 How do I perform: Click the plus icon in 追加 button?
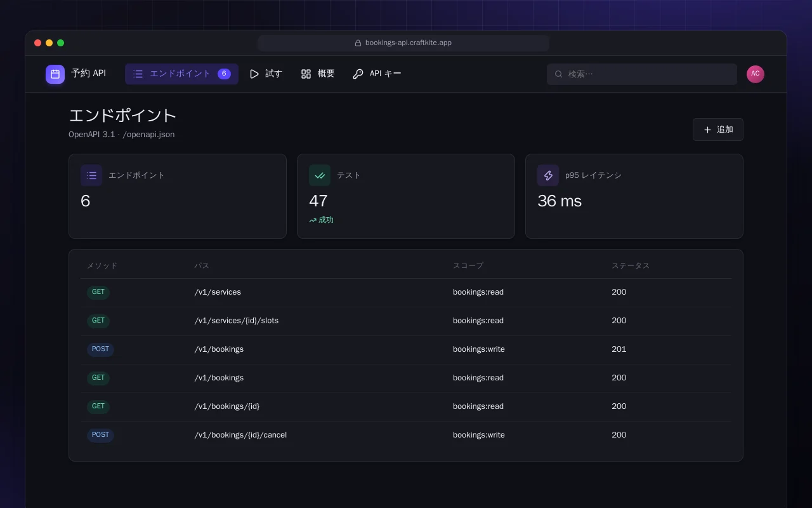point(707,130)
